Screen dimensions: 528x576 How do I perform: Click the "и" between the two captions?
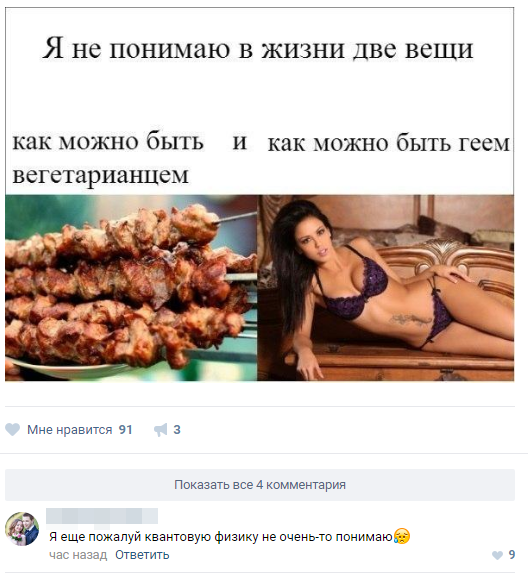point(240,141)
